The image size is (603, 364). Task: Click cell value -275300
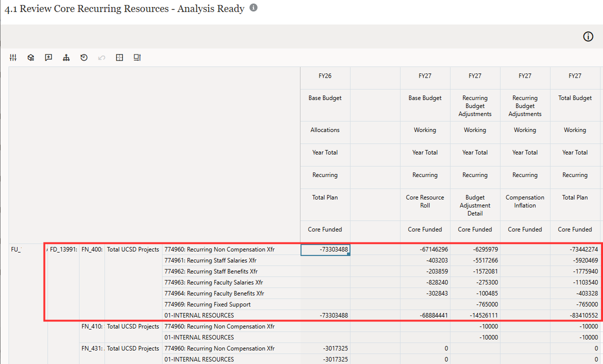coord(475,282)
